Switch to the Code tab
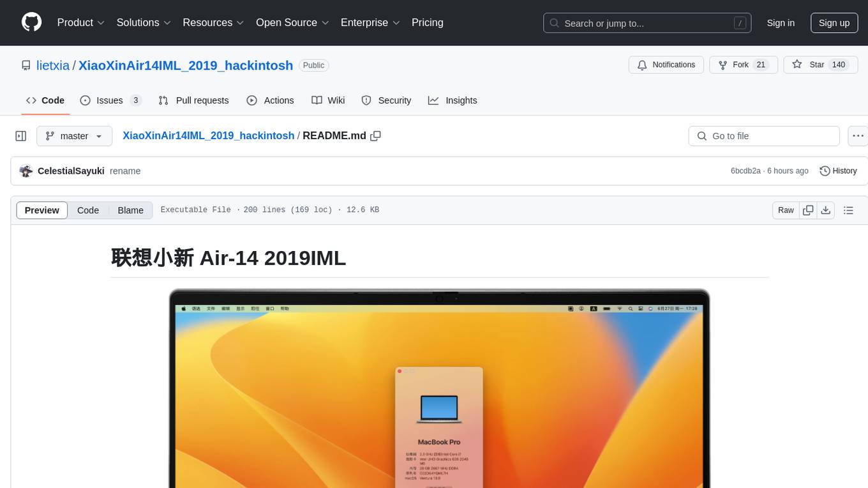 (45, 100)
